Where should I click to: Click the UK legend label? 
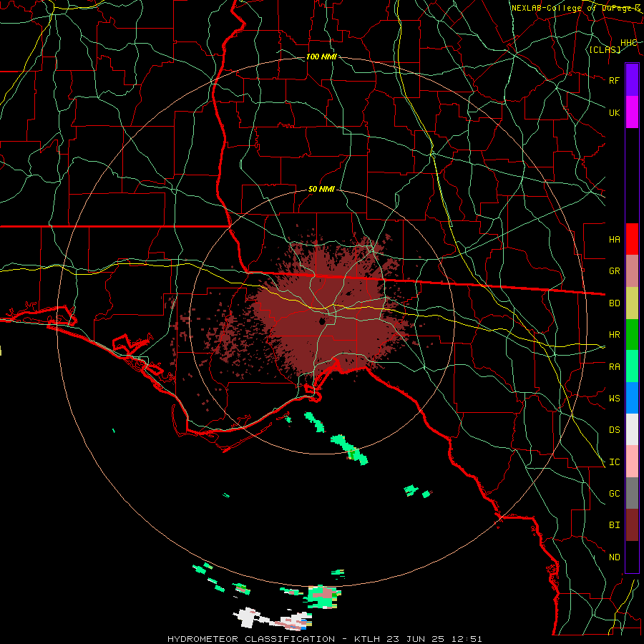[614, 112]
